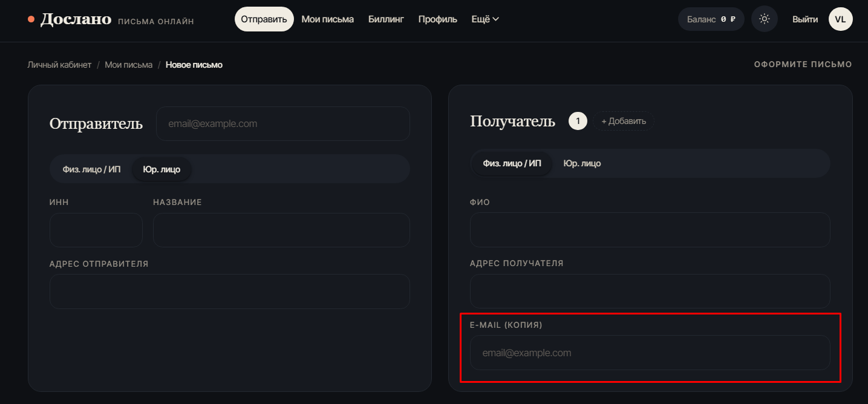Screen dimensions: 868x404
Task: Click the Оформите письмо heading text
Action: [x=803, y=64]
